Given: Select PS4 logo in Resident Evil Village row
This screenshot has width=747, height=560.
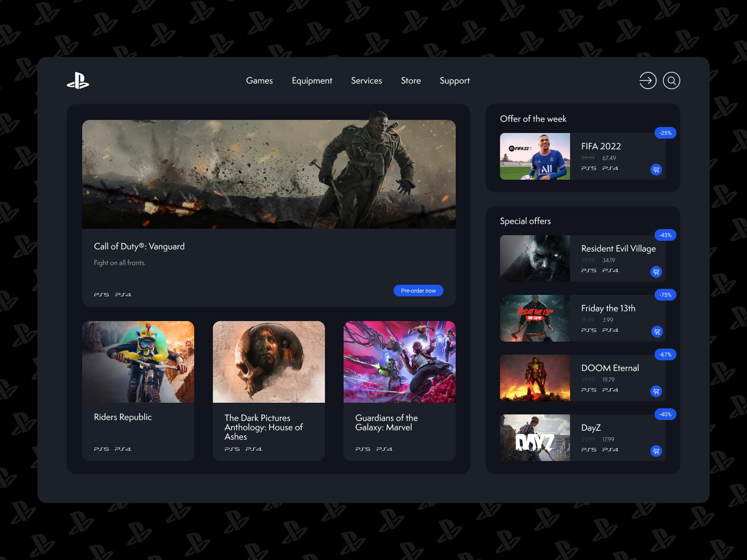Looking at the screenshot, I should point(610,270).
